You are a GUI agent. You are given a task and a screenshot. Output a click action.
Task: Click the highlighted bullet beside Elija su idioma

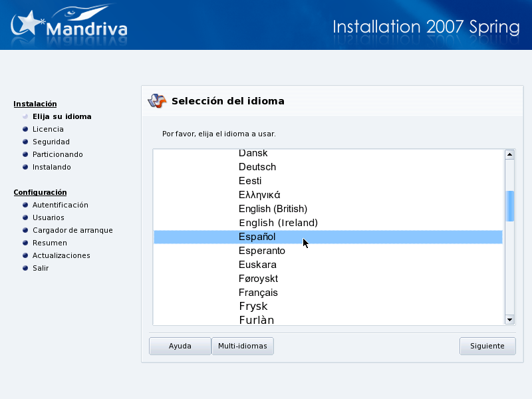pyautogui.click(x=25, y=116)
